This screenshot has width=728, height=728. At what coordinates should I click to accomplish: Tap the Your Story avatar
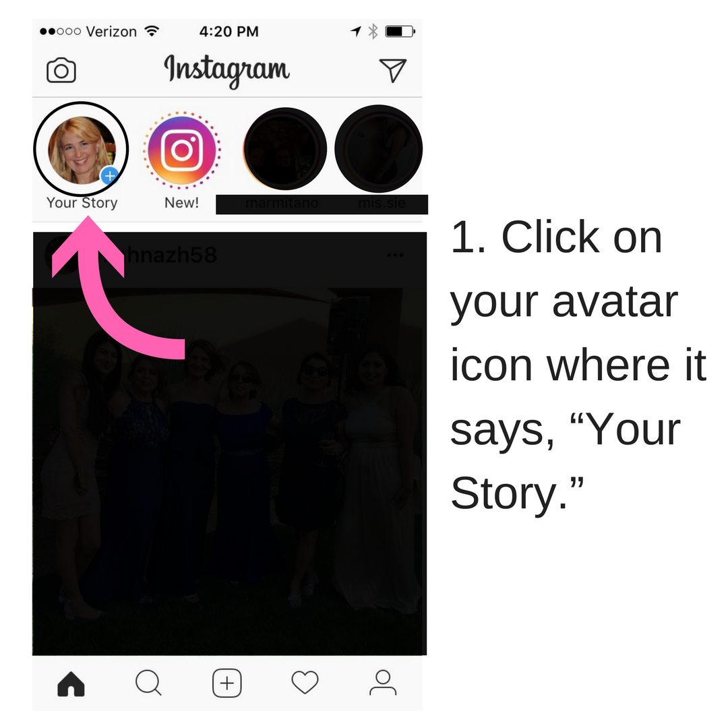tap(82, 150)
